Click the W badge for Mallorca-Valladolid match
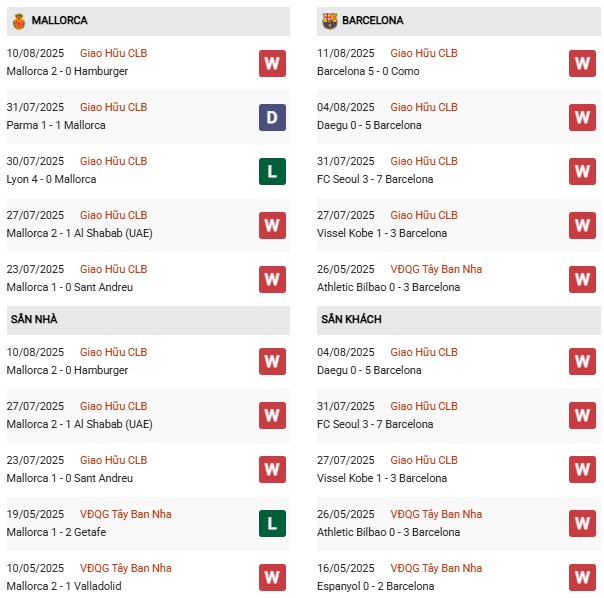Screen dimensions: 604x598 tap(272, 577)
